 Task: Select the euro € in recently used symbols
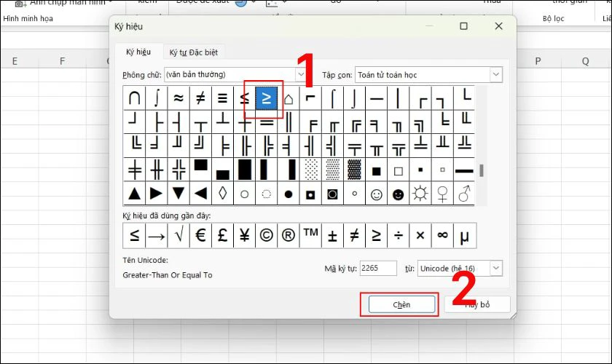200,236
